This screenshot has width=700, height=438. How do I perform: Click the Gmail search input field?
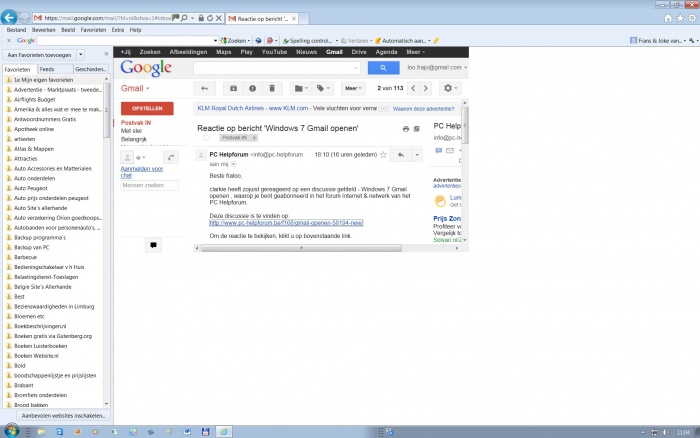point(277,68)
